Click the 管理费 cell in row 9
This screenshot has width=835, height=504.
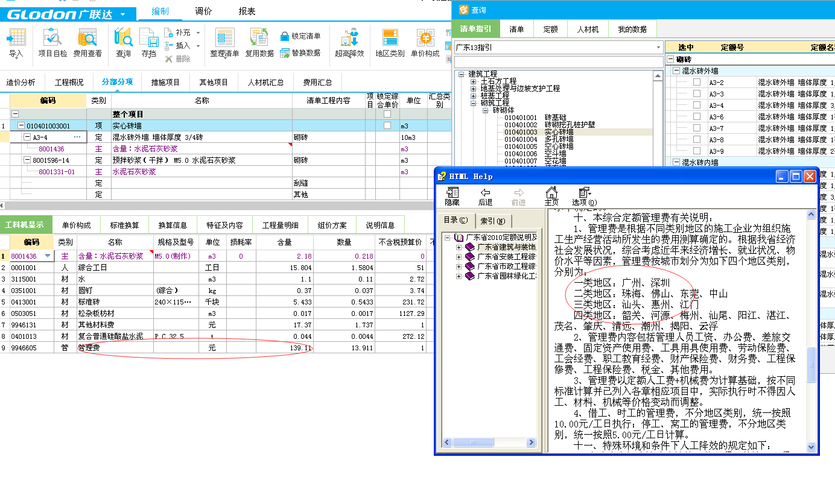115,348
